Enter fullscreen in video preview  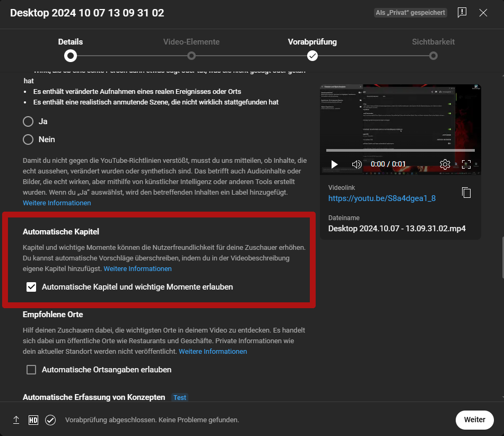click(466, 164)
